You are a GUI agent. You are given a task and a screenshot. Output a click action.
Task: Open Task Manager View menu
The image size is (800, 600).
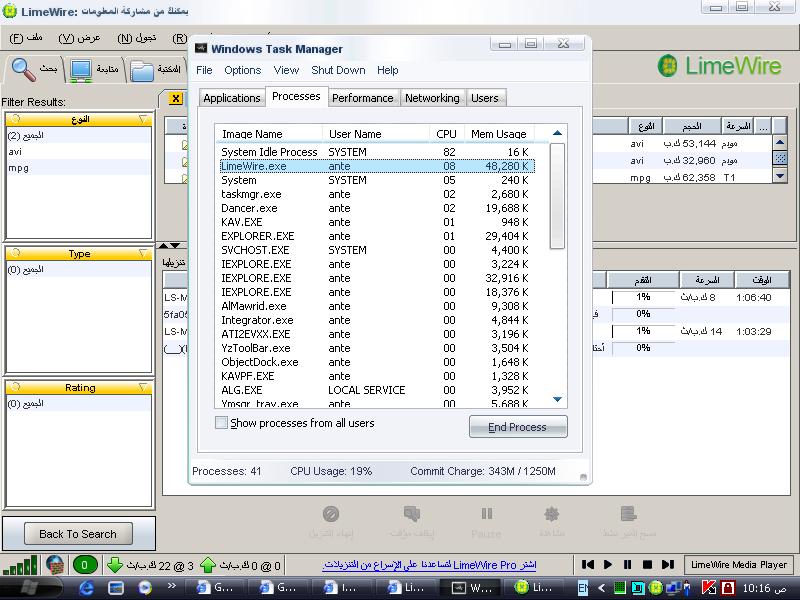point(286,70)
